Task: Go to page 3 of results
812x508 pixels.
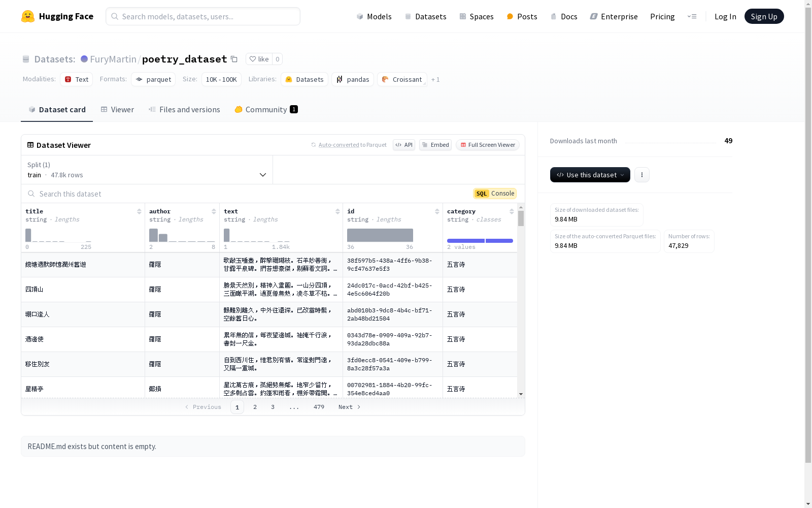Action: [x=273, y=407]
